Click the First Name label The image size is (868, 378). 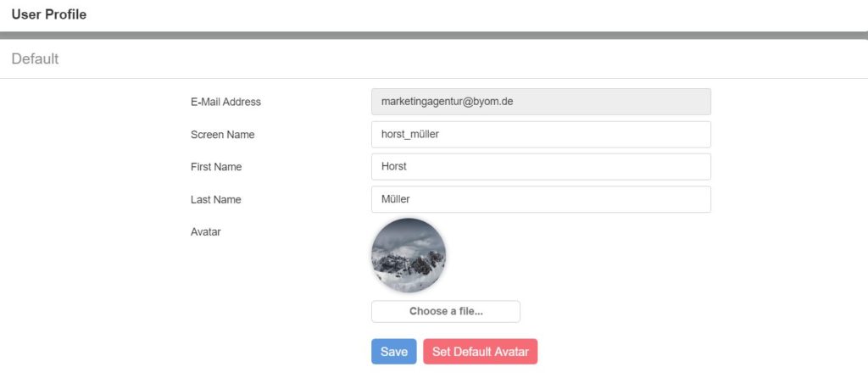216,167
